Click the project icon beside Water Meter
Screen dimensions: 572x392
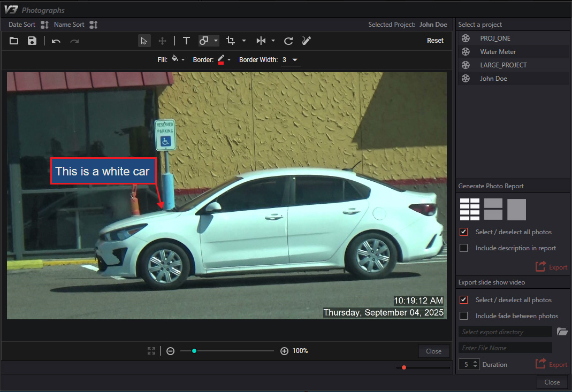coord(466,52)
